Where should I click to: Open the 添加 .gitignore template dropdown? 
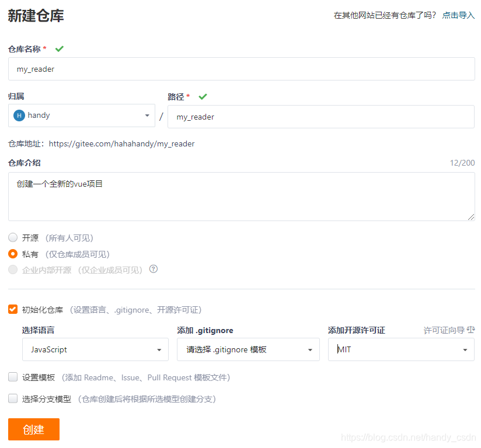[x=248, y=349]
